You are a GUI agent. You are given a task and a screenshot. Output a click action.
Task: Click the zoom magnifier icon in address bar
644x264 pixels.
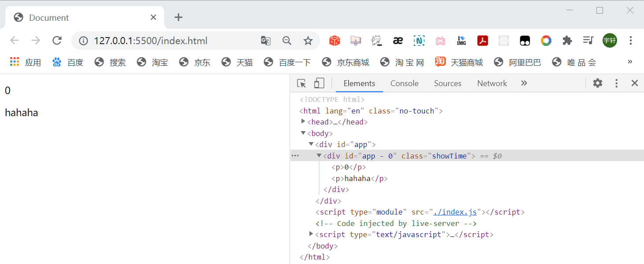(x=287, y=41)
